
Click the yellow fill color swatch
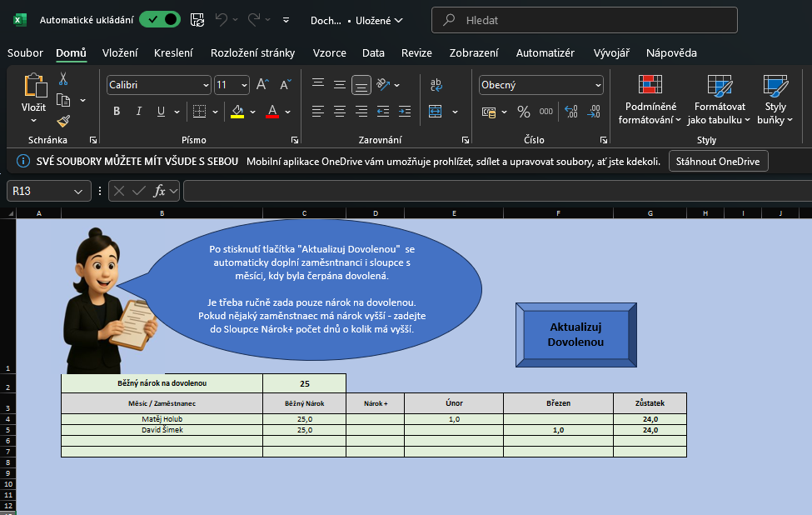tap(237, 112)
